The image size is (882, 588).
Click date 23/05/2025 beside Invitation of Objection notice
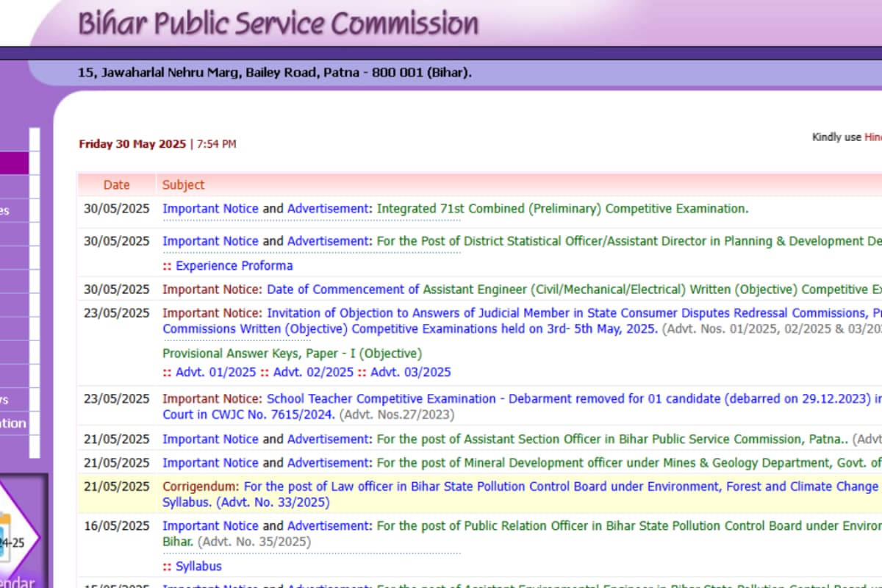coord(117,313)
